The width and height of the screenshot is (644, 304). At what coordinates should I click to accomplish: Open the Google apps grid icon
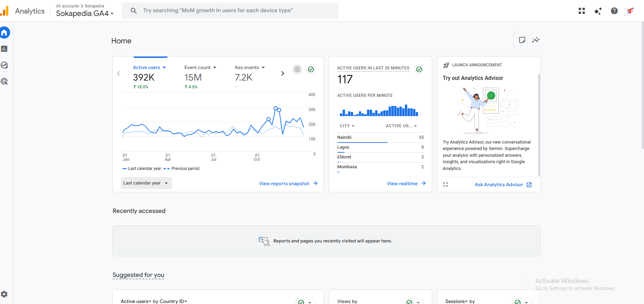pyautogui.click(x=581, y=11)
